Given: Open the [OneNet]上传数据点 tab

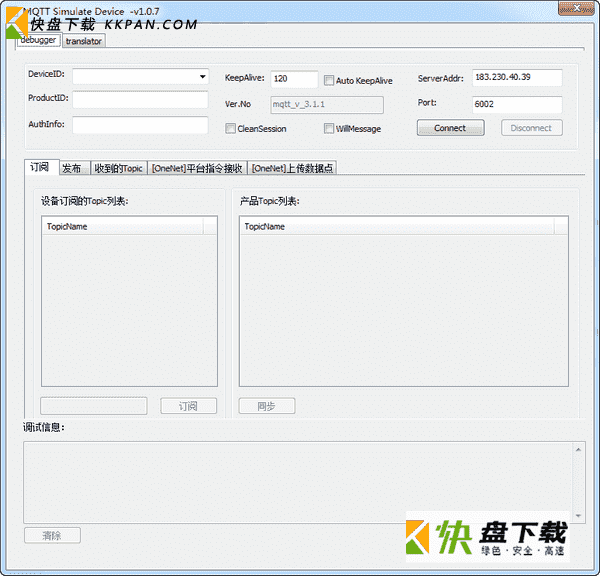Looking at the screenshot, I should [x=292, y=168].
